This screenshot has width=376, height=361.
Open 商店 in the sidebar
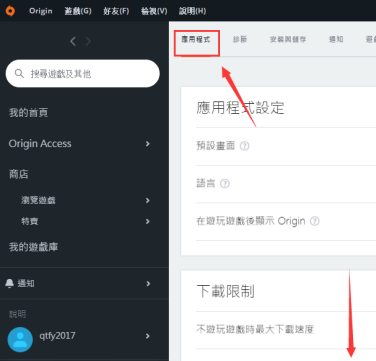tap(19, 174)
